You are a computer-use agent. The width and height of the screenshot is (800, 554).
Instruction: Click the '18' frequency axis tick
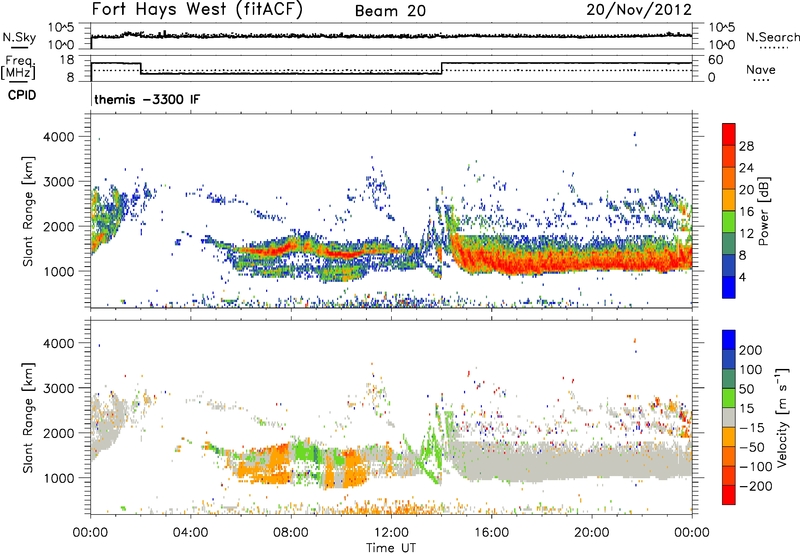tap(67, 60)
